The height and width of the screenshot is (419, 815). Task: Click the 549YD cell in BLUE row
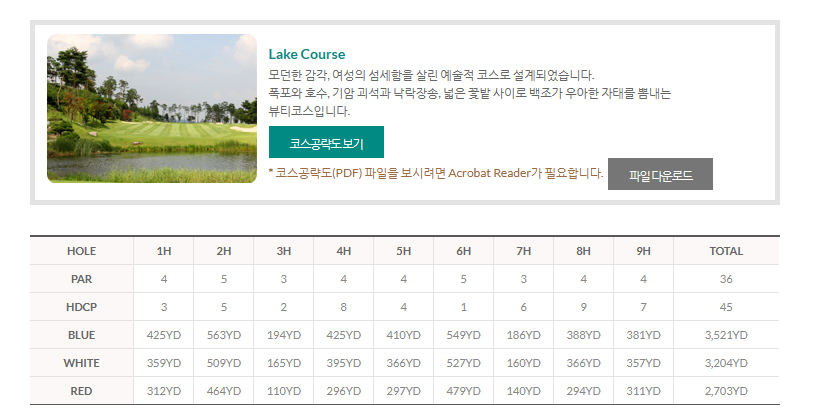click(x=464, y=335)
